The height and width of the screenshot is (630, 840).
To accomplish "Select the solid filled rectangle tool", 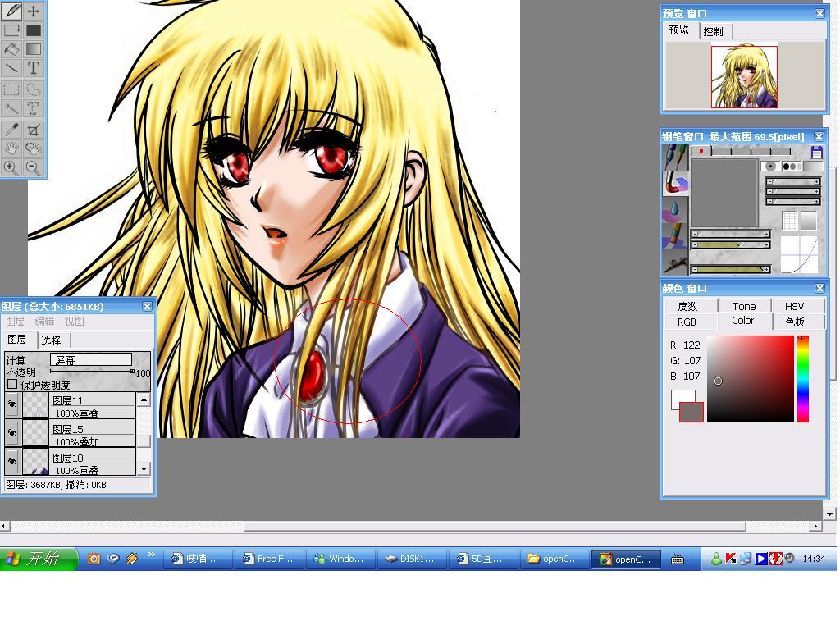I will click(x=33, y=30).
